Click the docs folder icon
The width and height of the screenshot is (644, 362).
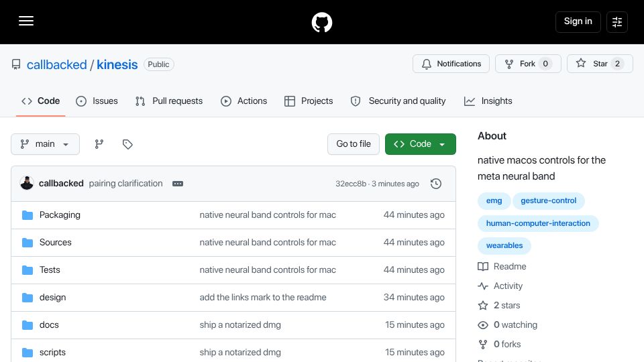tap(28, 325)
